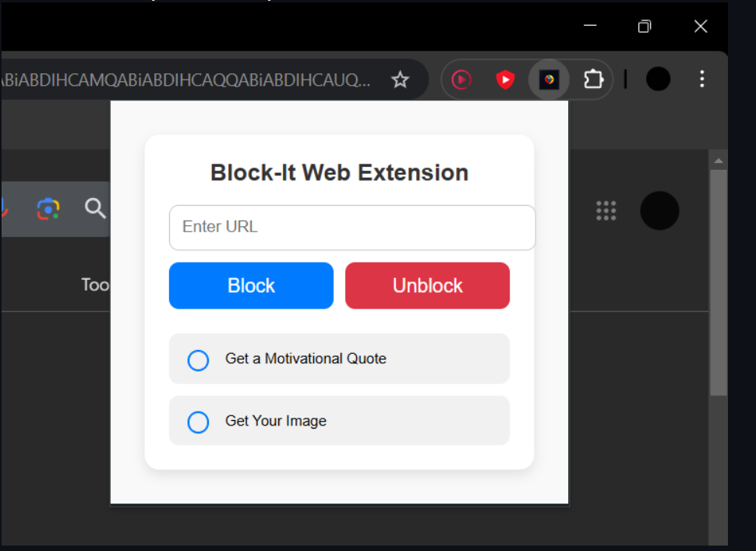
Task: Click the blue Block button
Action: [x=251, y=285]
